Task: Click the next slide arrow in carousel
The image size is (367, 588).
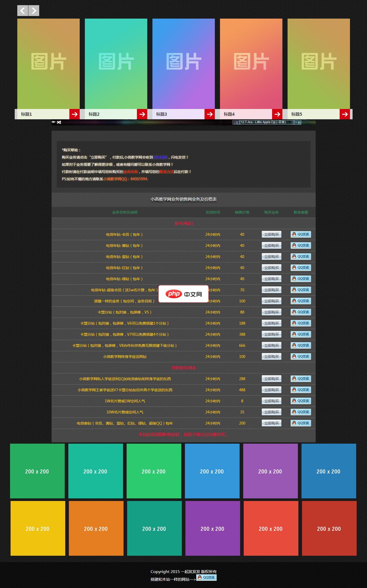Action: 34,11
